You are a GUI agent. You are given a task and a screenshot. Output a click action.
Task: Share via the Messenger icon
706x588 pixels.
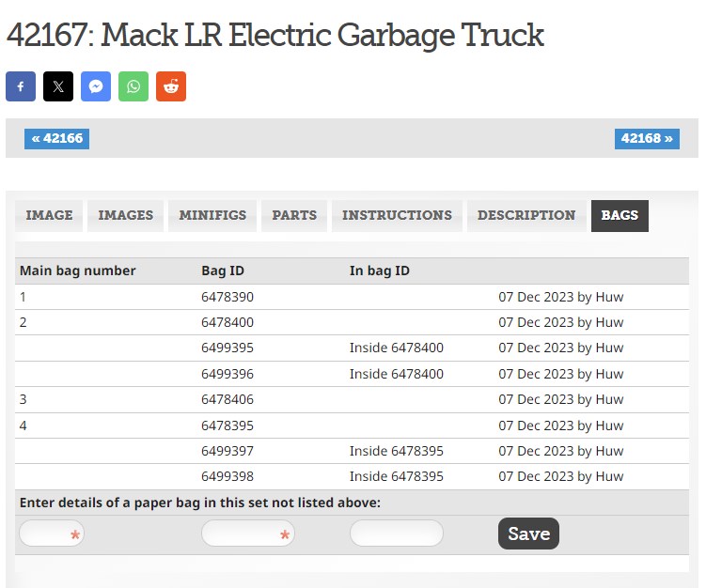tap(96, 86)
